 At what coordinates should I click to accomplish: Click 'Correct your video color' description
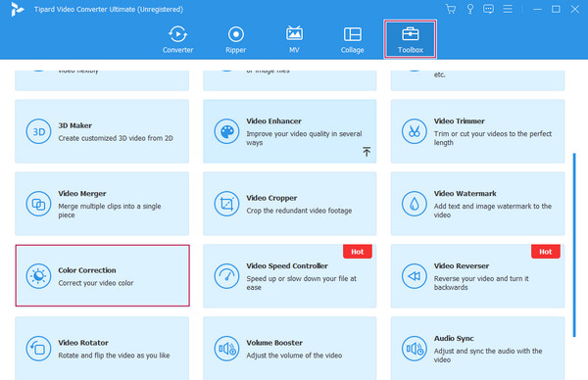96,283
